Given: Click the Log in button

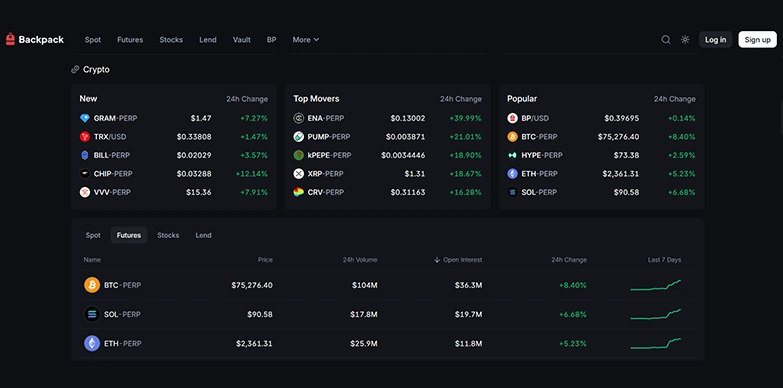Looking at the screenshot, I should click(716, 39).
